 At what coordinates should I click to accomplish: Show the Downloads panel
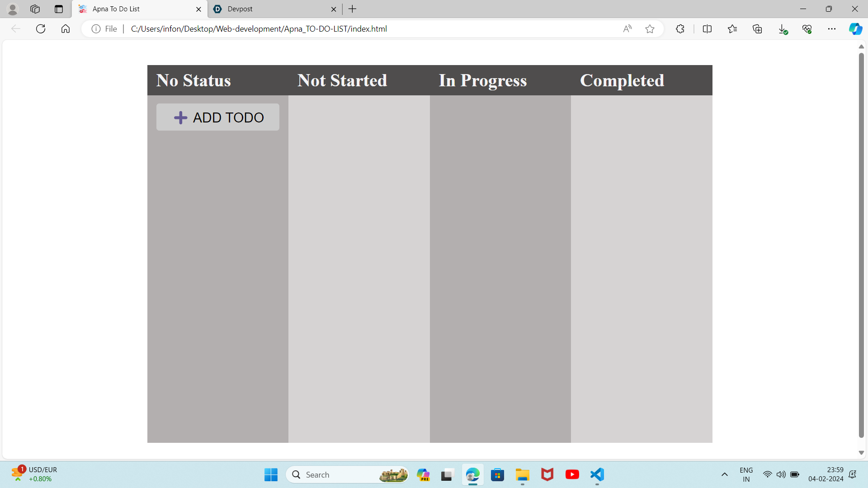click(x=783, y=29)
